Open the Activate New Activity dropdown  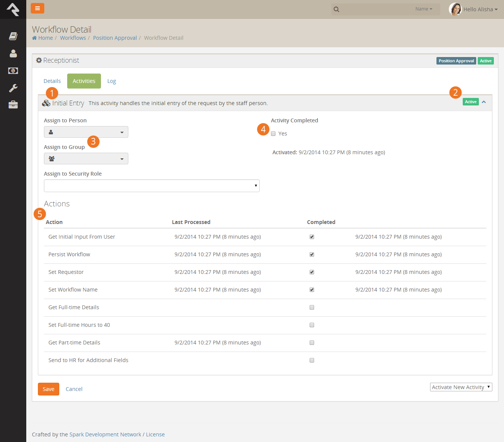pos(461,387)
